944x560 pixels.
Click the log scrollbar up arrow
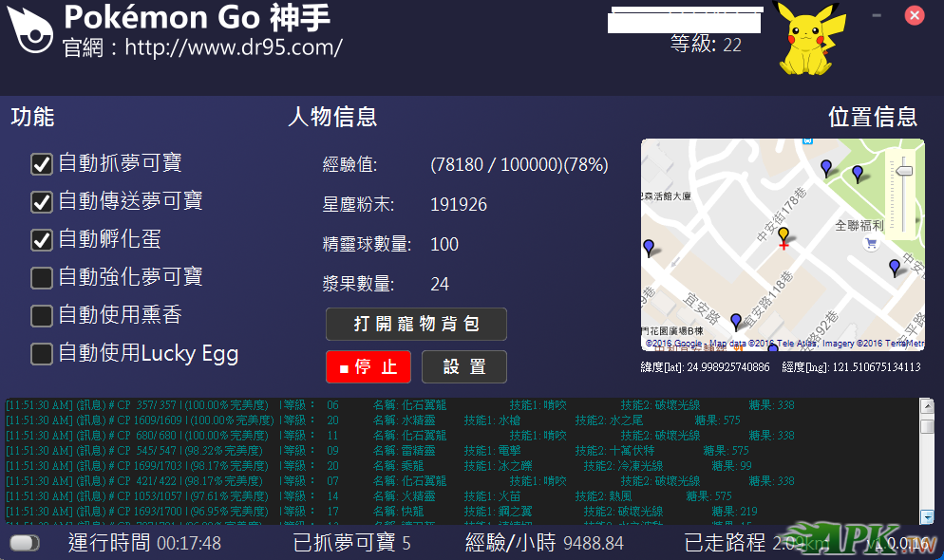pyautogui.click(x=927, y=406)
